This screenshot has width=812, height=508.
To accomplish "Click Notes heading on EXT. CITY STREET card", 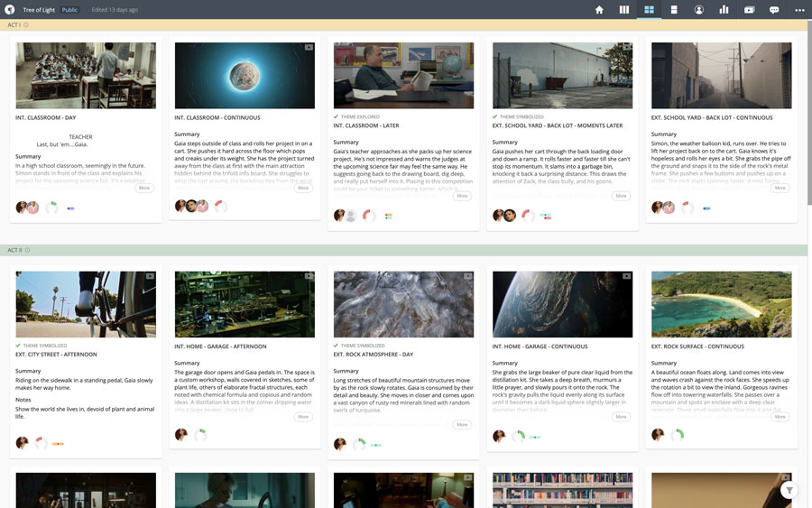I will (x=23, y=400).
